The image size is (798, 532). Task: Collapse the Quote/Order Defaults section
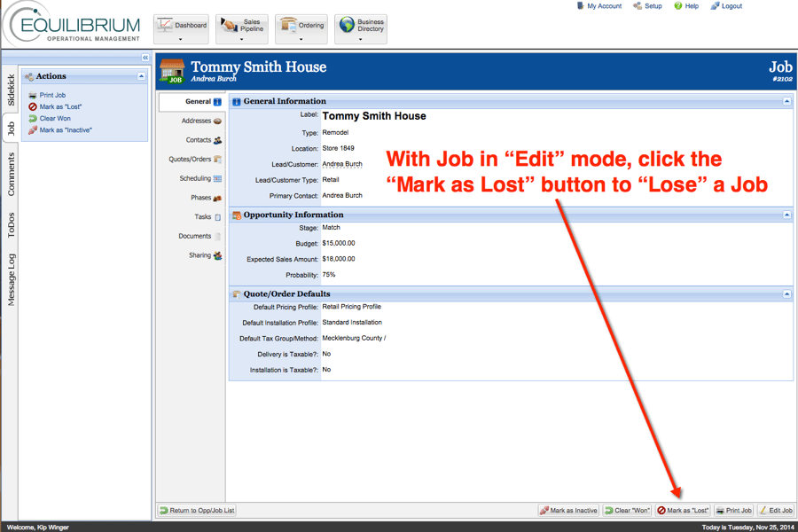point(786,294)
